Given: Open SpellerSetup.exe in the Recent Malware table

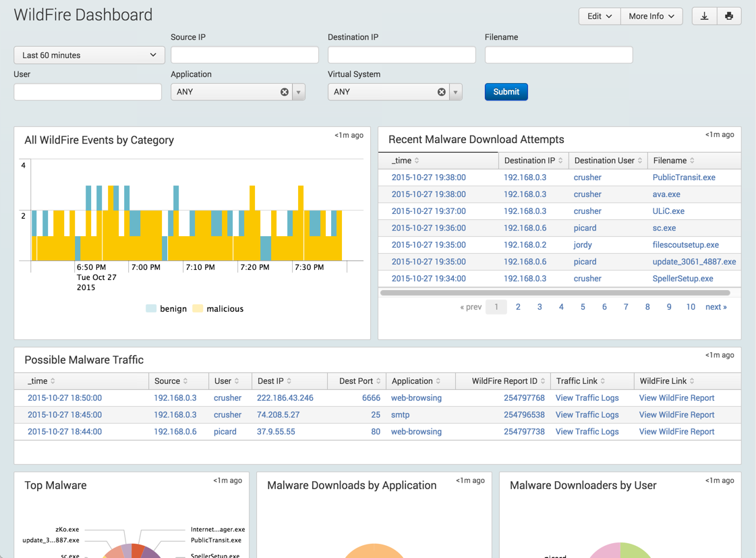Looking at the screenshot, I should click(682, 279).
